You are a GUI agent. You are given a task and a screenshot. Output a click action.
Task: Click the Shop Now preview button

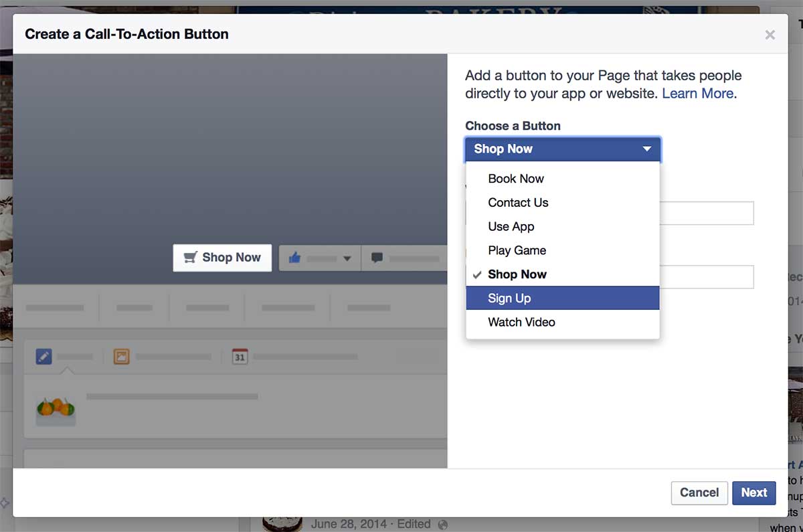[222, 258]
